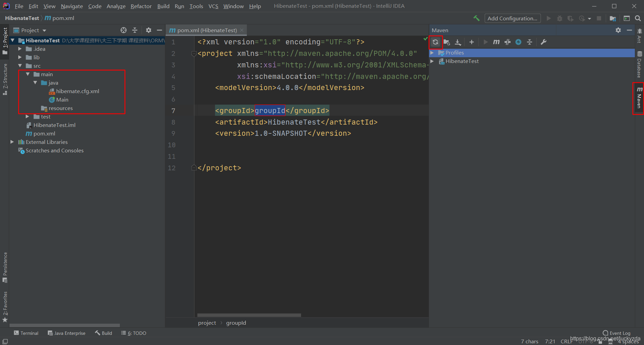Hide the Maven tool window

tap(629, 30)
